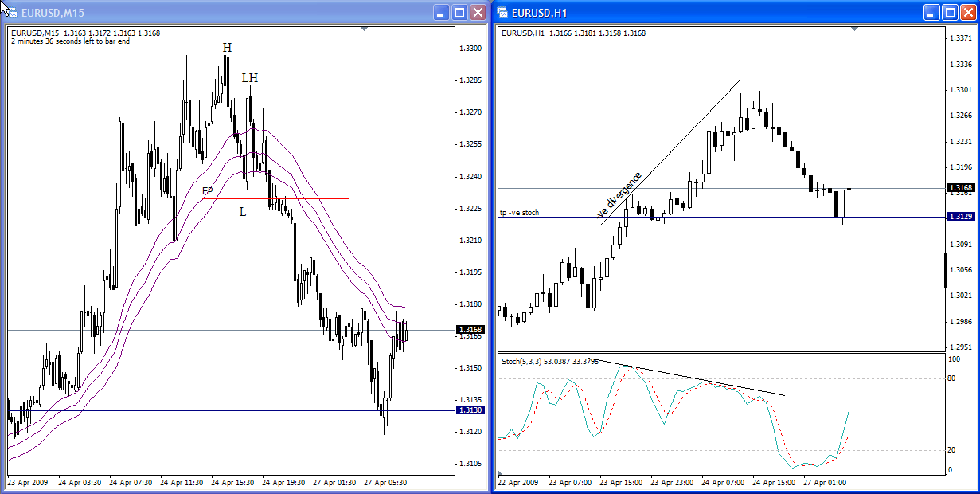Click "27 Apr 01:00" on H1 time axis
Screen dimensions: 980x494
(x=824, y=482)
